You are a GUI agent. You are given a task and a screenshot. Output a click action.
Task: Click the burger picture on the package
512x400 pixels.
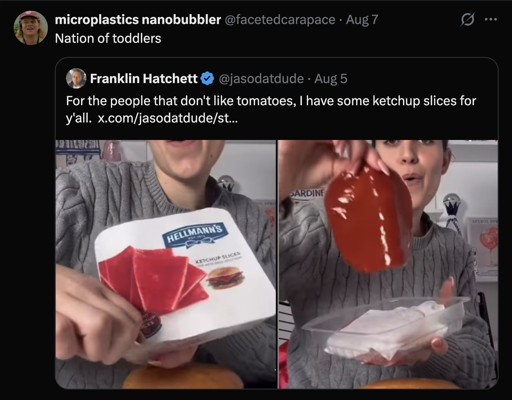[x=225, y=279]
